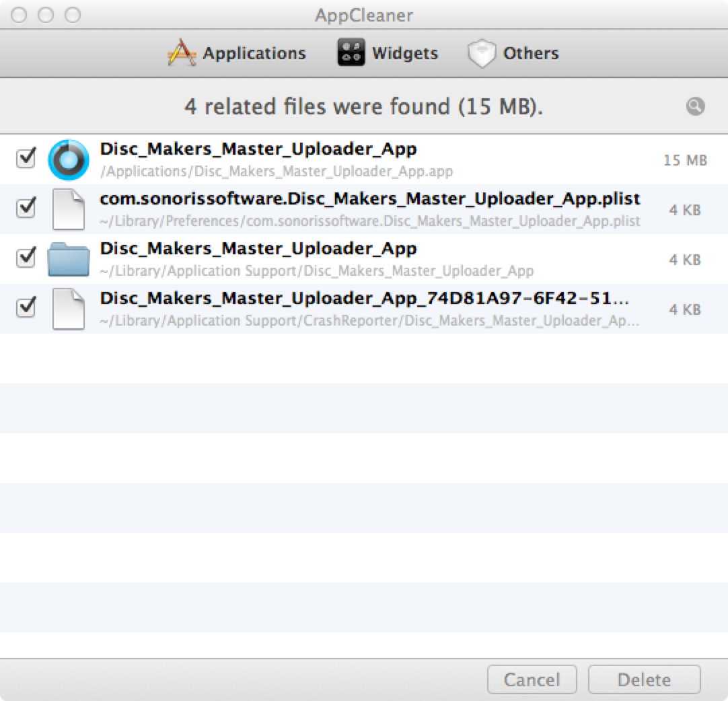Uncheck the Application Support folder checkbox
This screenshot has height=701, width=728.
(26, 257)
